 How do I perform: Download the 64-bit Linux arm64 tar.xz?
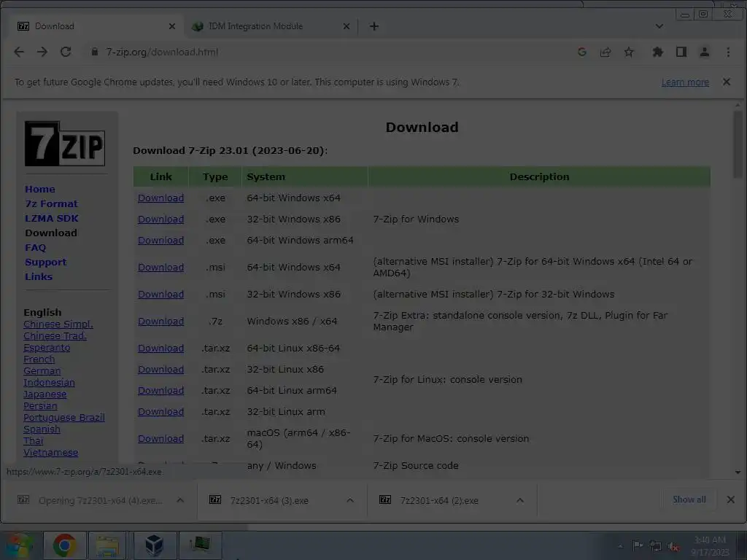(x=161, y=391)
